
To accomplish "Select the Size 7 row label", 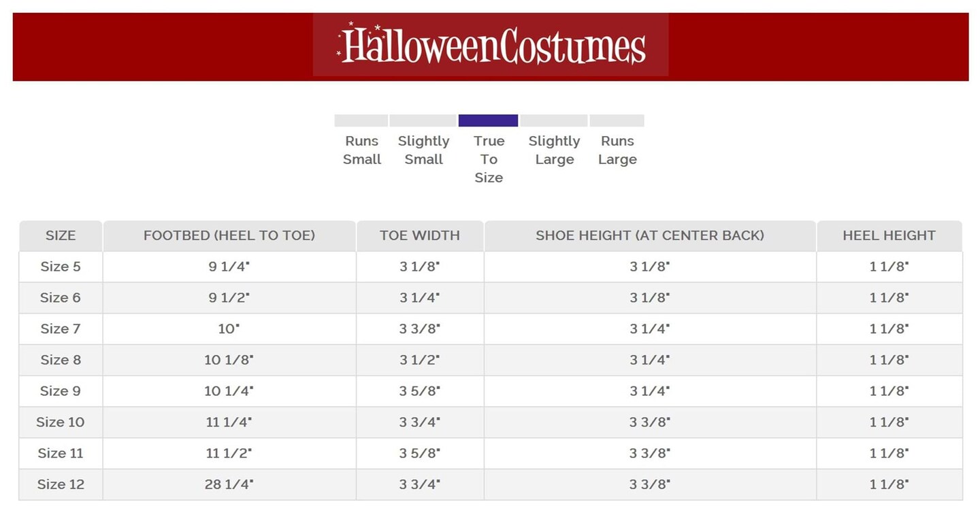I will click(61, 329).
